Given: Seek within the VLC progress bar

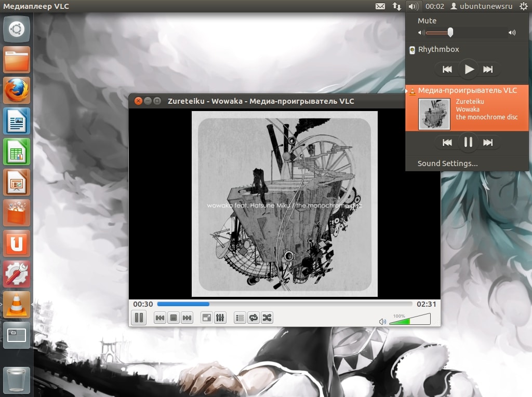Looking at the screenshot, I should [285, 304].
